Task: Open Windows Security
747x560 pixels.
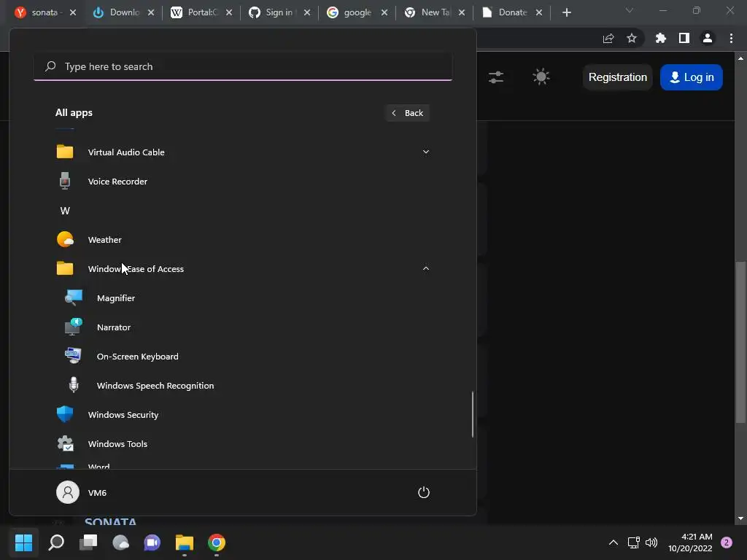Action: coord(242,415)
